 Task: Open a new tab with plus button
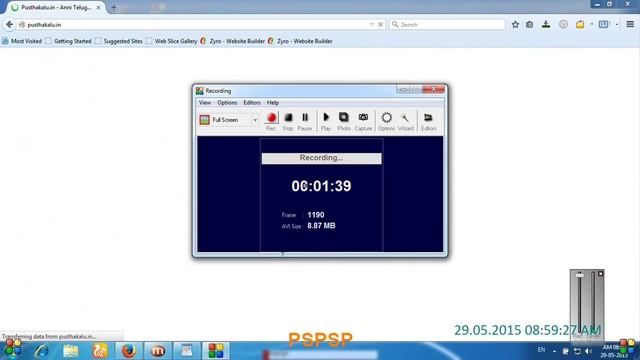pos(114,7)
